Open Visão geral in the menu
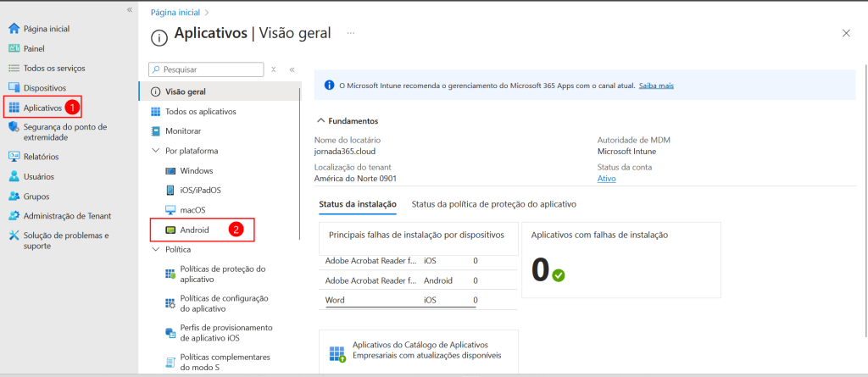This screenshot has width=868, height=377. tap(219, 91)
